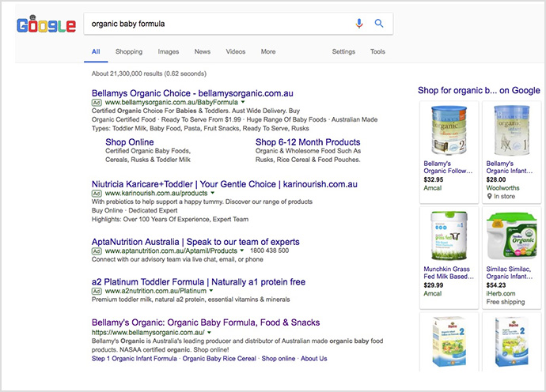The image size is (546, 392).
Task: Click the www.karinourish.com.au/products URL text
Action: coord(156,193)
